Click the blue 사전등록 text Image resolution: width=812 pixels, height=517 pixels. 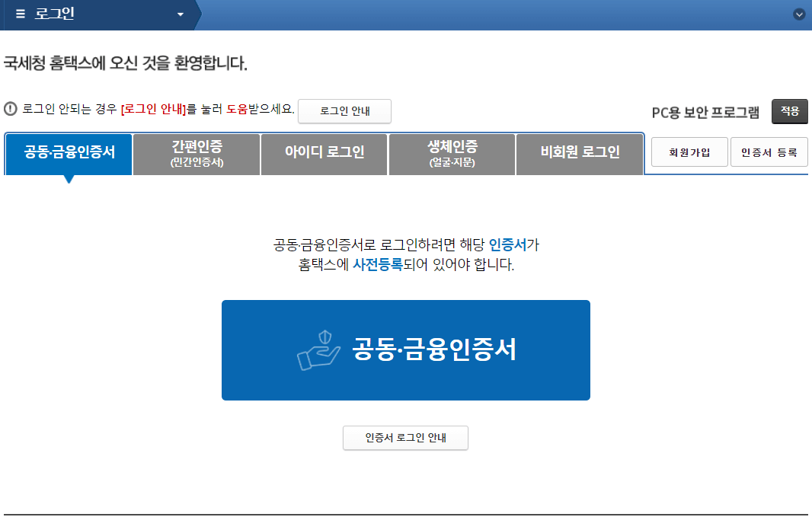[x=378, y=264]
